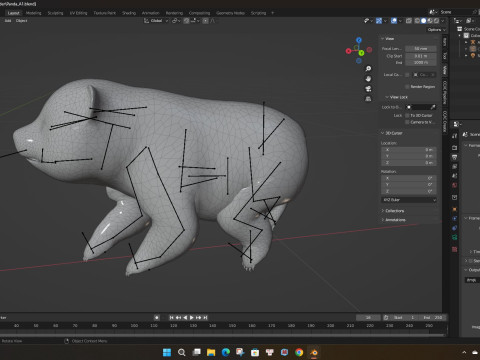Open the Object menu in viewport header
Screen dimensions: 480x360
point(21,21)
